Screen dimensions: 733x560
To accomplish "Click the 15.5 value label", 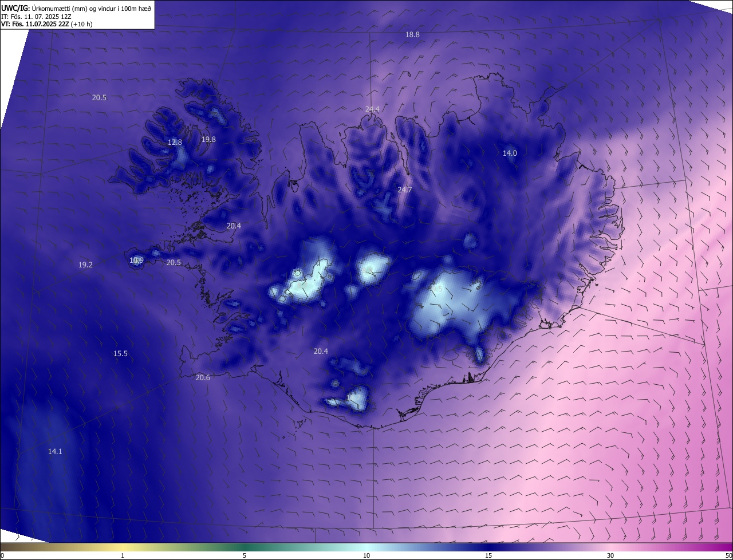I will [x=120, y=354].
